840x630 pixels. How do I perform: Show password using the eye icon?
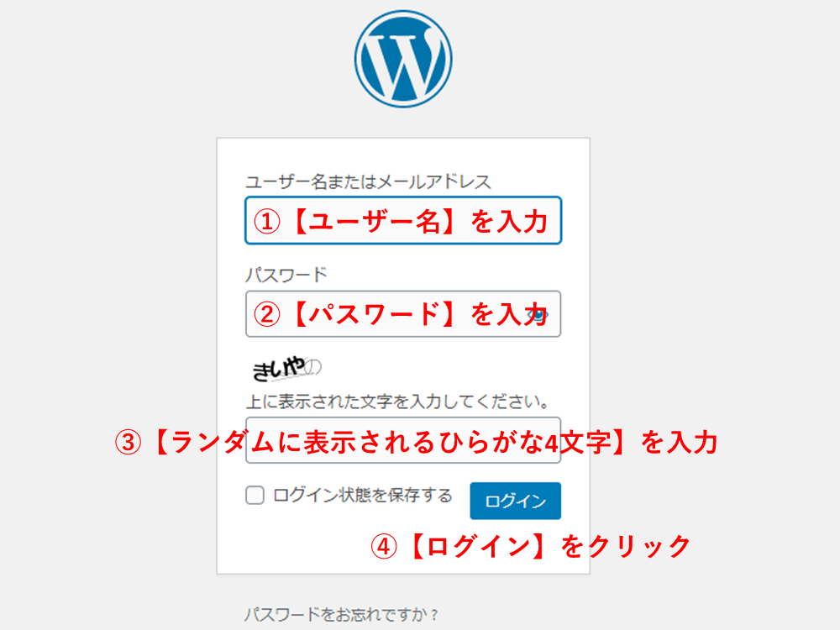point(538,314)
